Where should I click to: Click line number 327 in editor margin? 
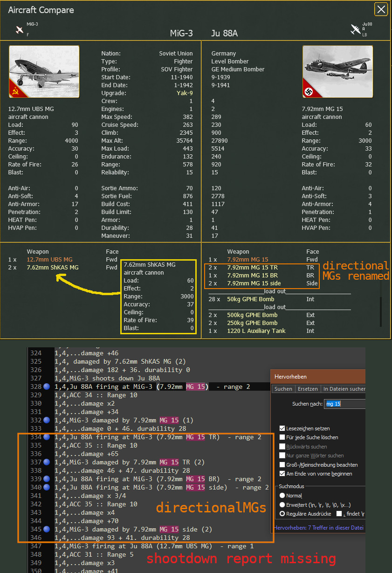(35, 379)
